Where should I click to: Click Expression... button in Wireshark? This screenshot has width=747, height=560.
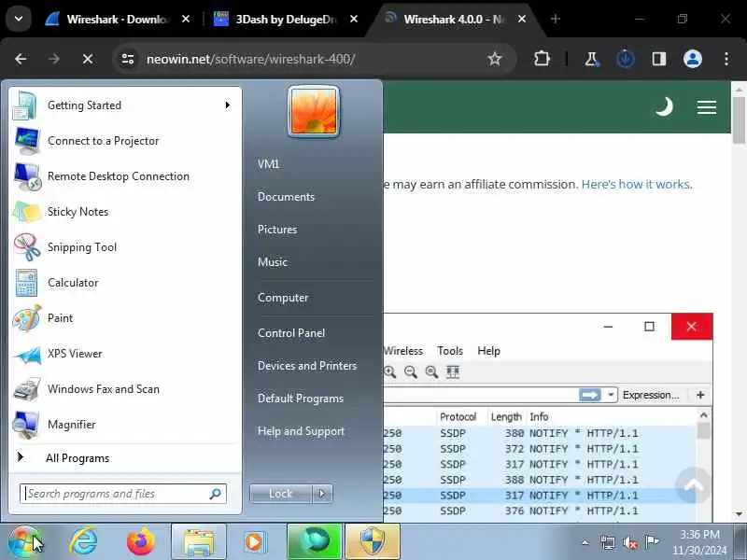(x=651, y=395)
